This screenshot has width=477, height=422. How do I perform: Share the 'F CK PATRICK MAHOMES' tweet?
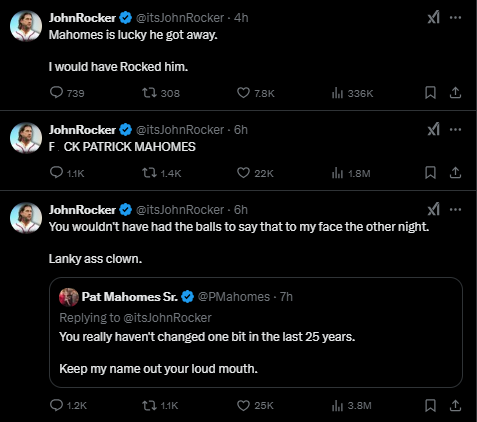(455, 173)
